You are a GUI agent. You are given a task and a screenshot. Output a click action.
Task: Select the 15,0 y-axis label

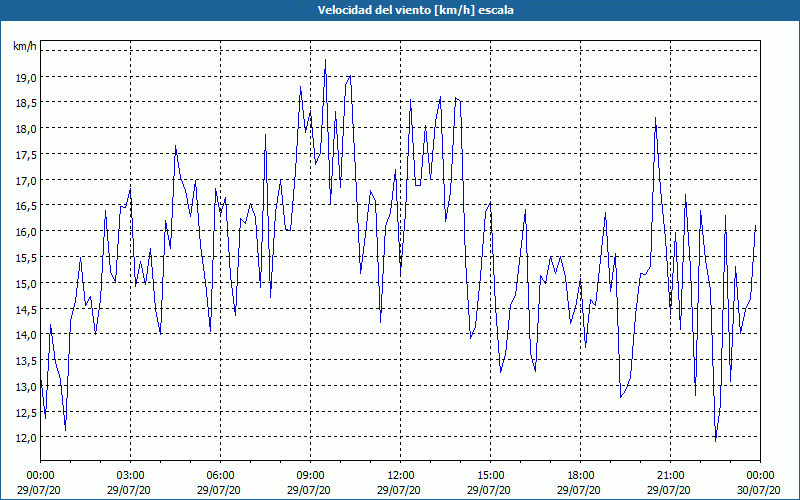pyautogui.click(x=26, y=284)
